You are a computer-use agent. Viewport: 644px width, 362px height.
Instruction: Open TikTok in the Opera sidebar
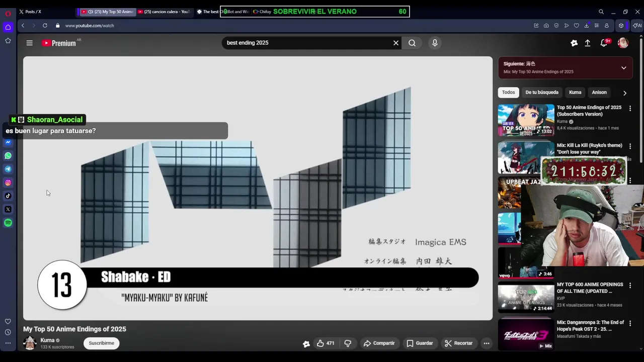click(8, 196)
